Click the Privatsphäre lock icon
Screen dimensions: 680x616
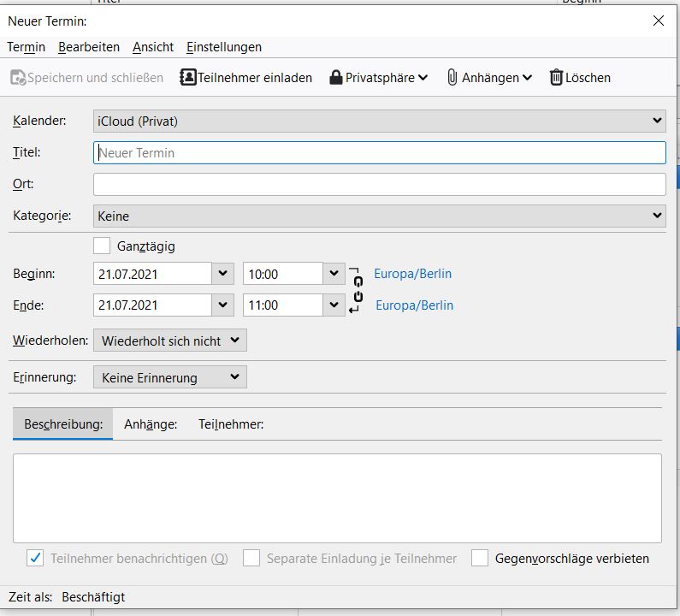pyautogui.click(x=336, y=78)
